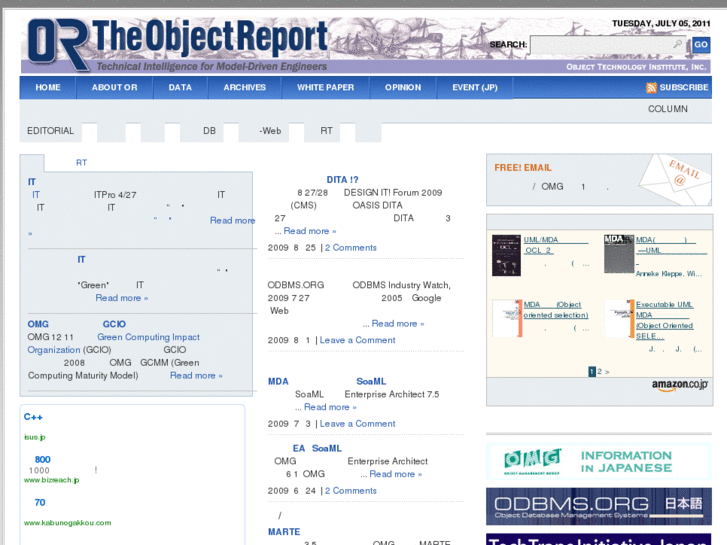The height and width of the screenshot is (545, 727).
Task: Visit the www.bizreach.jp ad link
Action: [51, 480]
